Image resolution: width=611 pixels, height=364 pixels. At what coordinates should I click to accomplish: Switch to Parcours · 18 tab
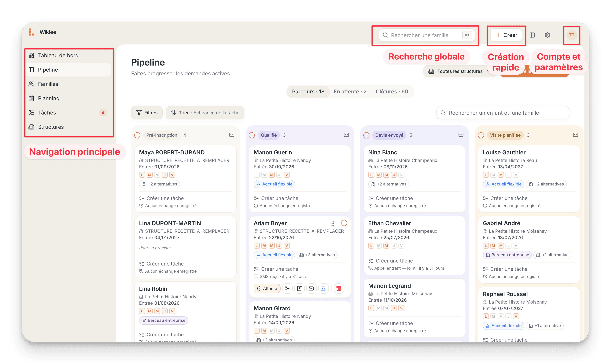click(x=308, y=92)
